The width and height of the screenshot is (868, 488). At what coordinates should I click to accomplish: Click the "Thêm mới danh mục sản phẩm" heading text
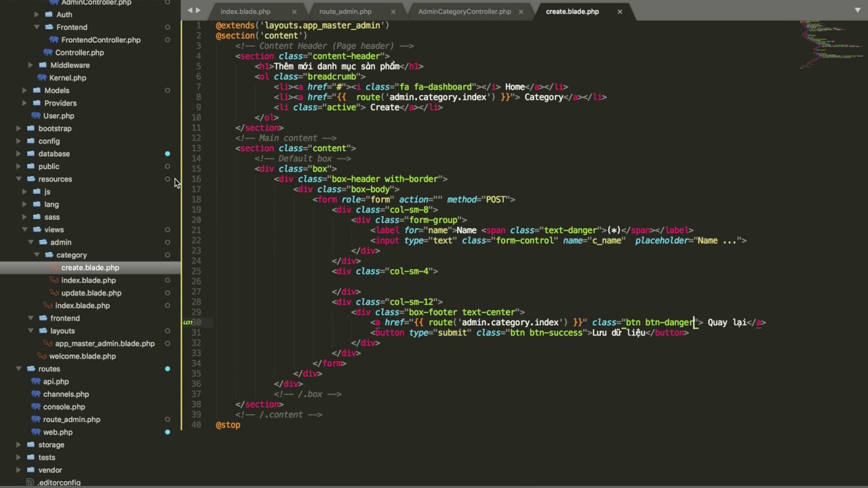[x=336, y=66]
